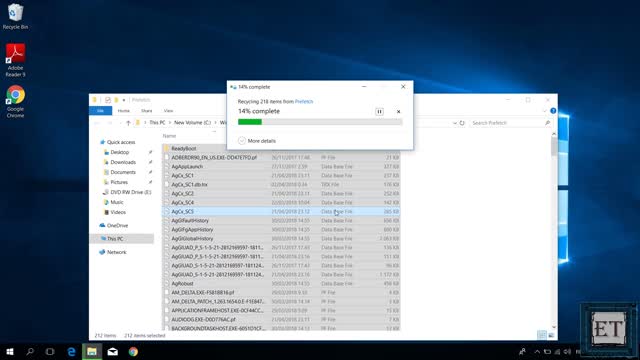This screenshot has width=640, height=360.
Task: Show hidden system tray icons
Action: pyautogui.click(x=537, y=351)
